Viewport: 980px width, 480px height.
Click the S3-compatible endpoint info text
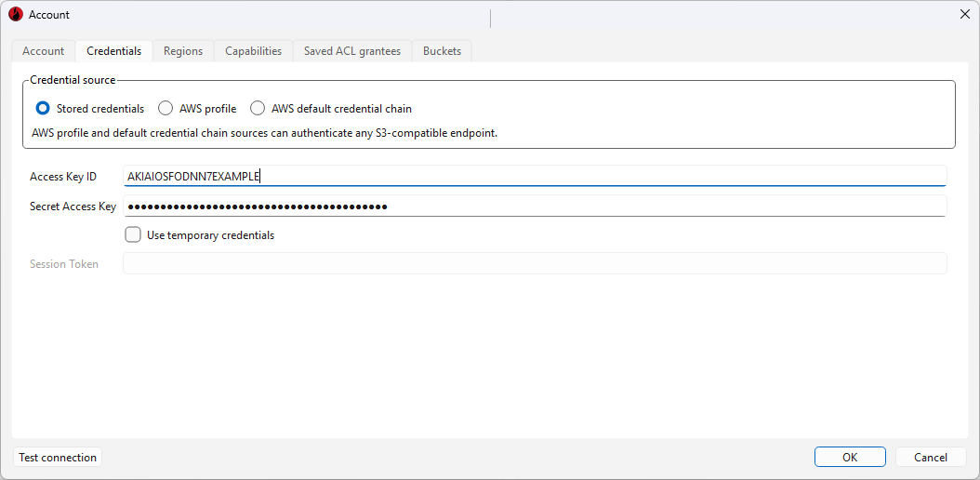coord(264,133)
